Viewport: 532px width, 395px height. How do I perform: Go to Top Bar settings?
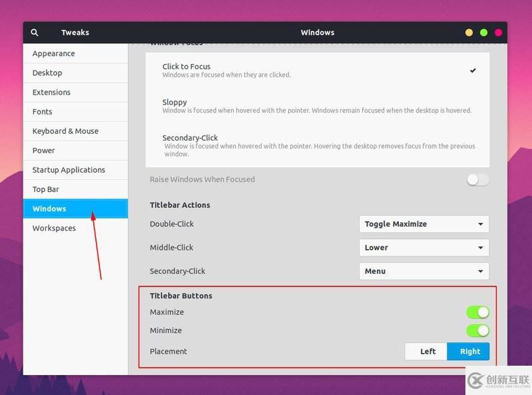coord(76,189)
